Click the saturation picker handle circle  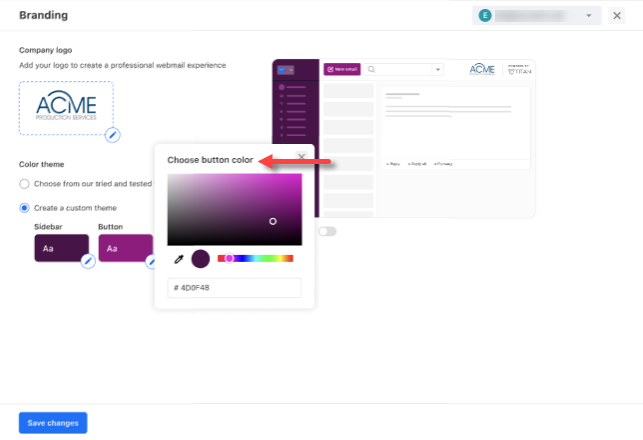click(x=273, y=221)
